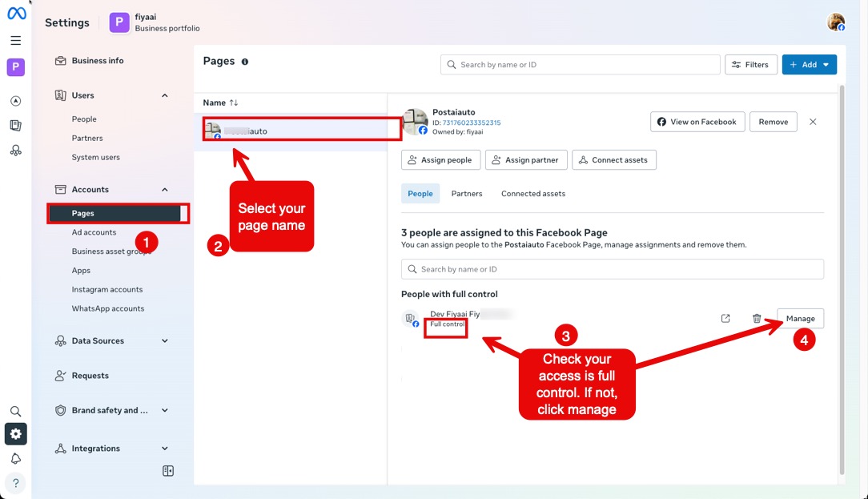Sort pages using the Name sort arrows
The height and width of the screenshot is (499, 868).
(x=231, y=103)
